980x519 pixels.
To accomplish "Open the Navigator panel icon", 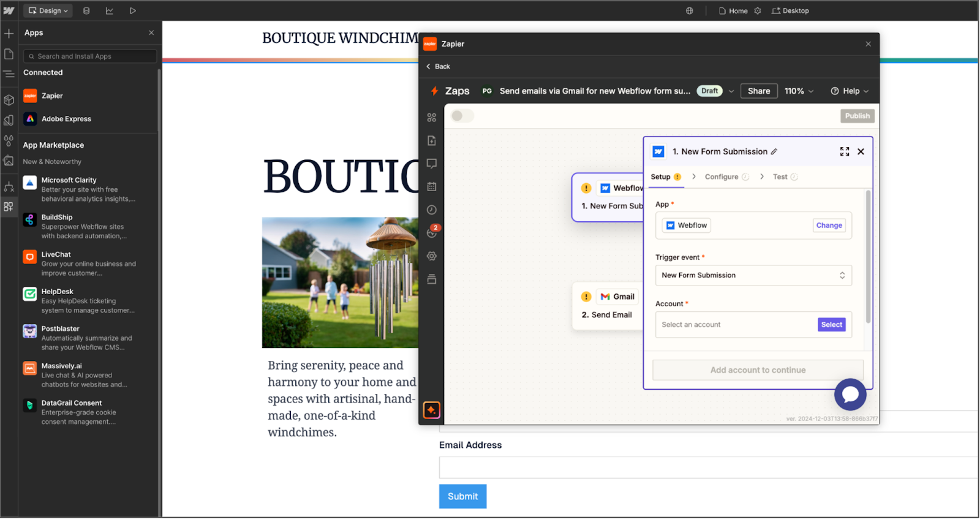I will click(9, 74).
